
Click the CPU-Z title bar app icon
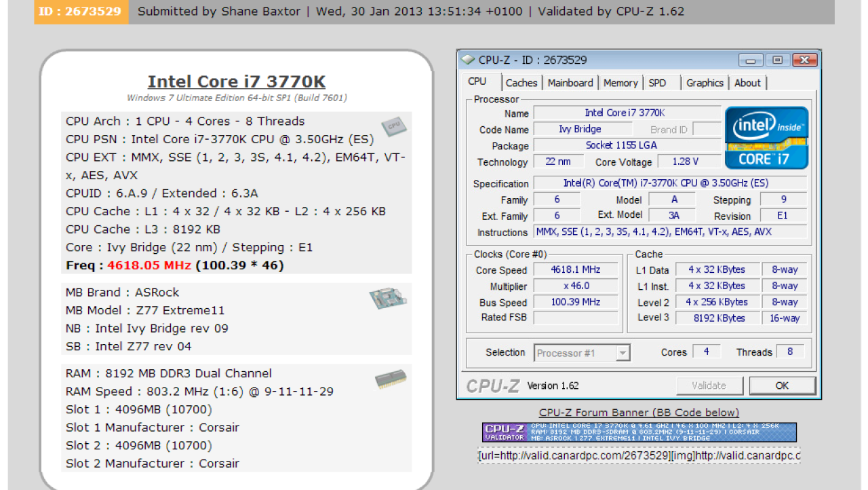468,60
